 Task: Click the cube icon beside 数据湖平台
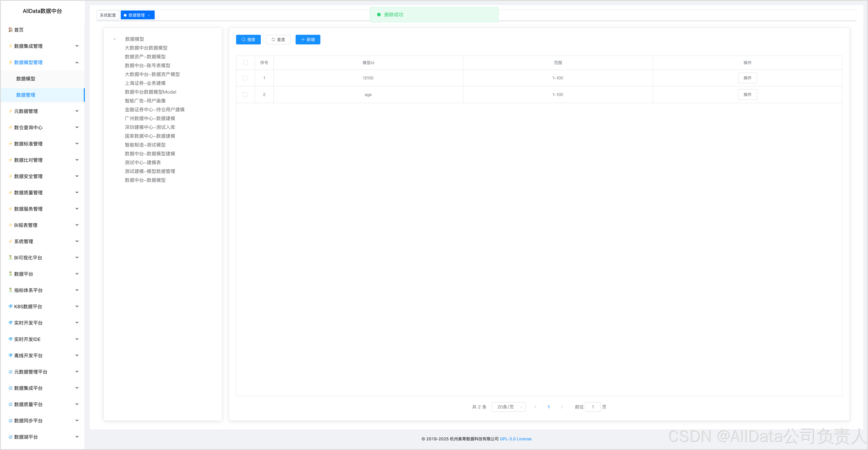11,437
